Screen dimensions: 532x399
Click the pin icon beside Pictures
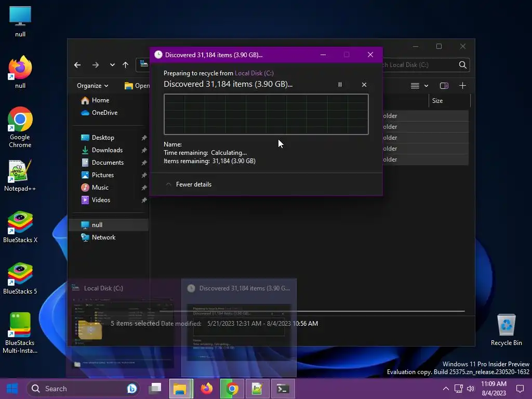coord(144,175)
